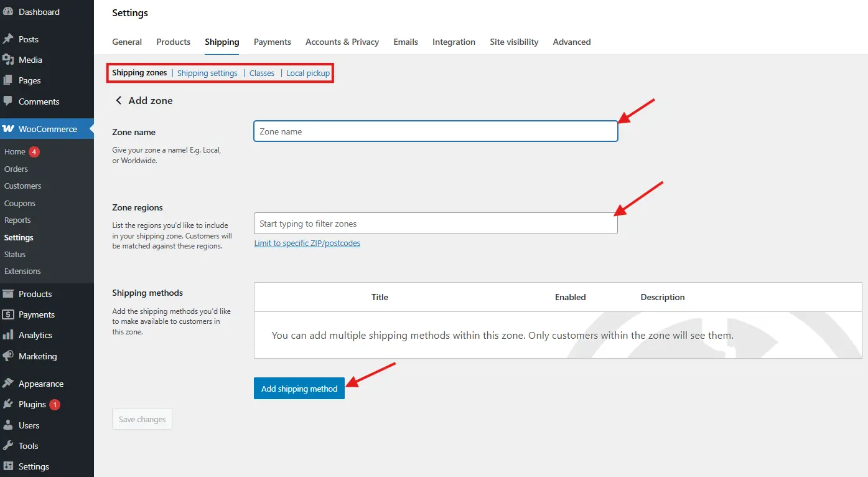
Task: Click the Limit to specific ZIP/postcodes link
Action: [307, 243]
